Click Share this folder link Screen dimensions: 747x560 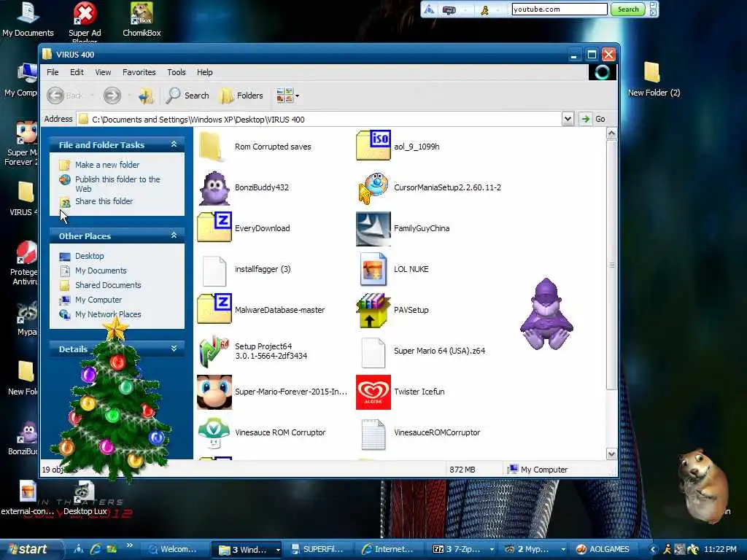[x=104, y=201]
